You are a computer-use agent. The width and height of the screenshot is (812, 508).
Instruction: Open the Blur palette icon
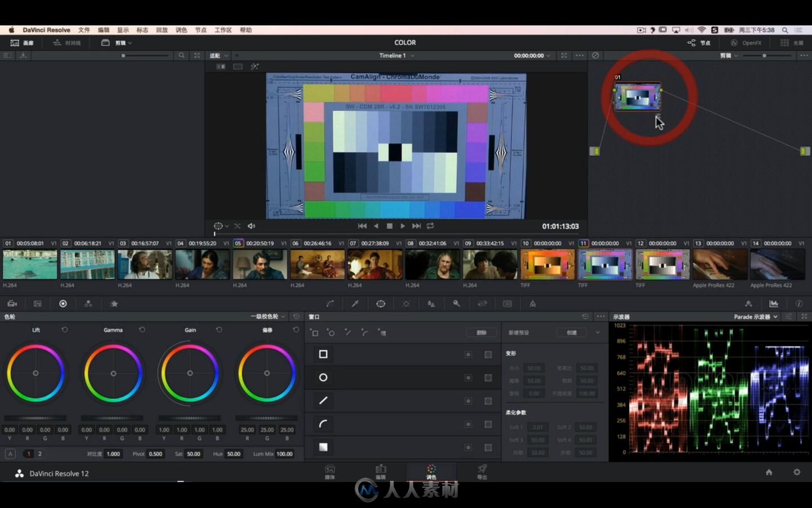(x=431, y=304)
